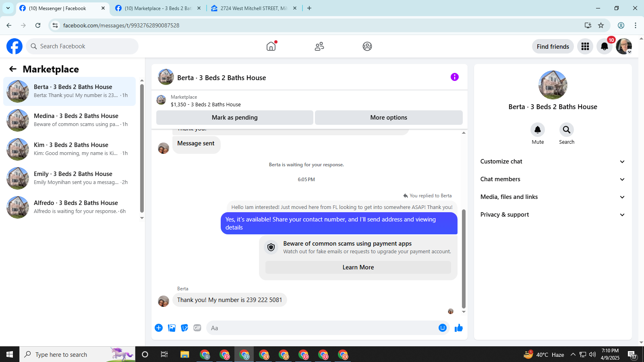
Task: Open Medina 3 Beds 2 Baths chat
Action: click(x=69, y=120)
